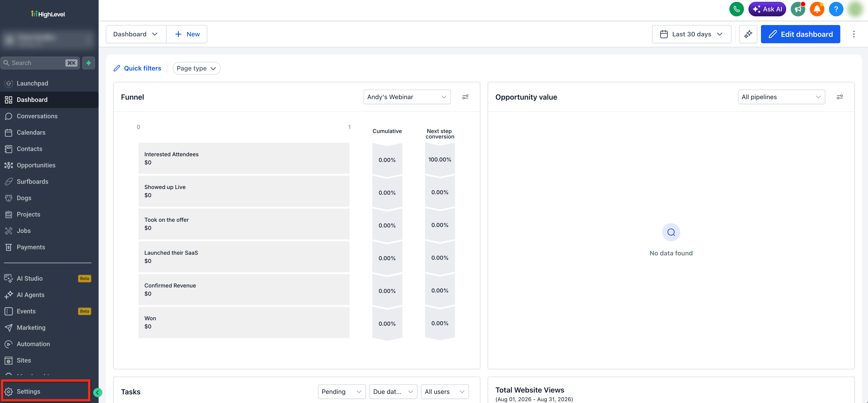
Task: Open Sites in the sidebar
Action: 49,360
